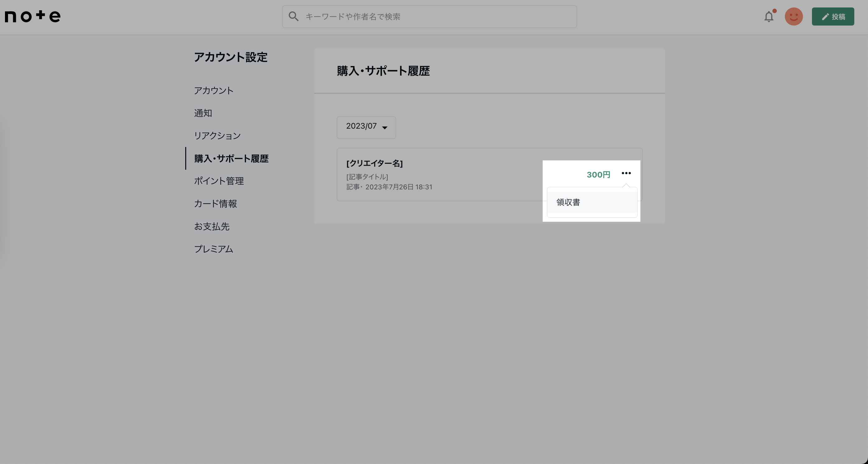Viewport: 868px width, 464px height.
Task: Click the dropdown arrow next to 2023/07
Action: pos(384,128)
